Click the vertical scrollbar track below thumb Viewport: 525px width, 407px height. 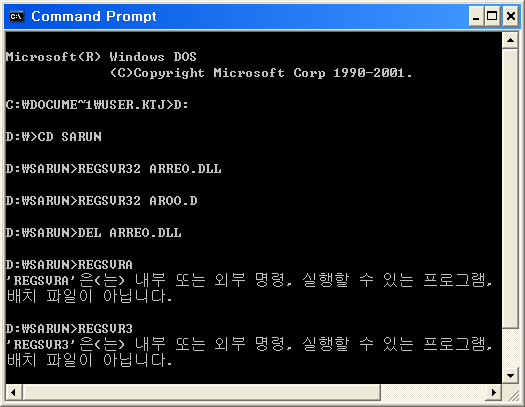(510, 348)
